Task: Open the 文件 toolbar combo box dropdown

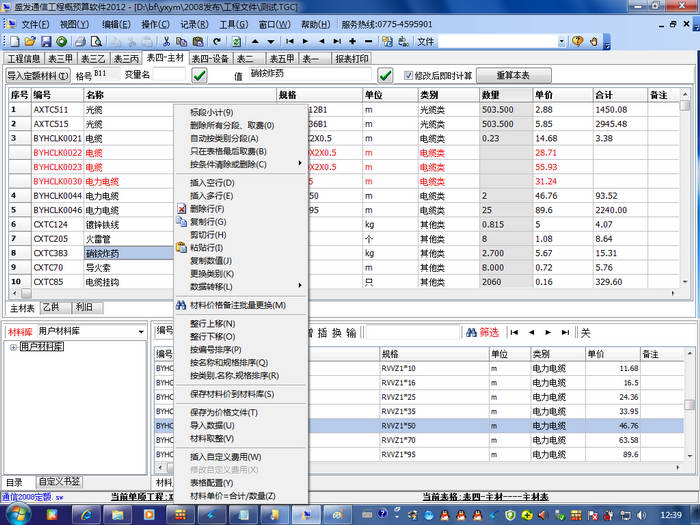Action: [562, 42]
